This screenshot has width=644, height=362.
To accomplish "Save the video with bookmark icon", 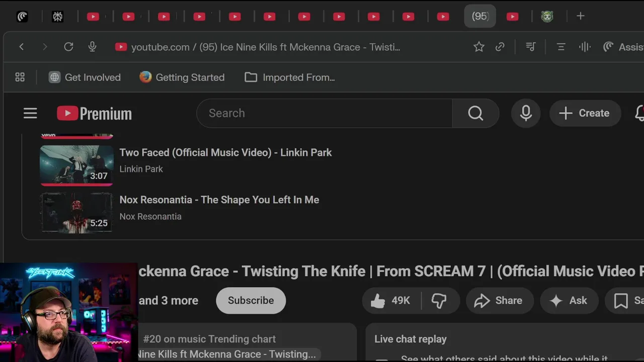I will click(x=624, y=301).
